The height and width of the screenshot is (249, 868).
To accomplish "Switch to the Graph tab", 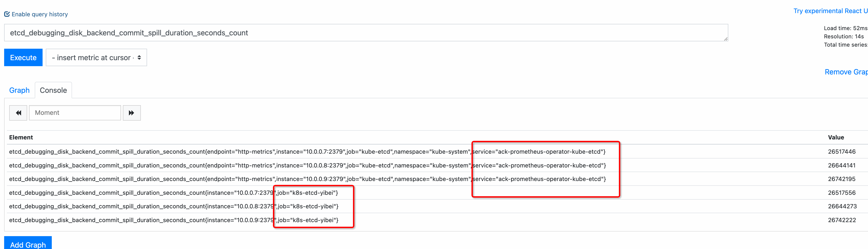I will pos(19,90).
